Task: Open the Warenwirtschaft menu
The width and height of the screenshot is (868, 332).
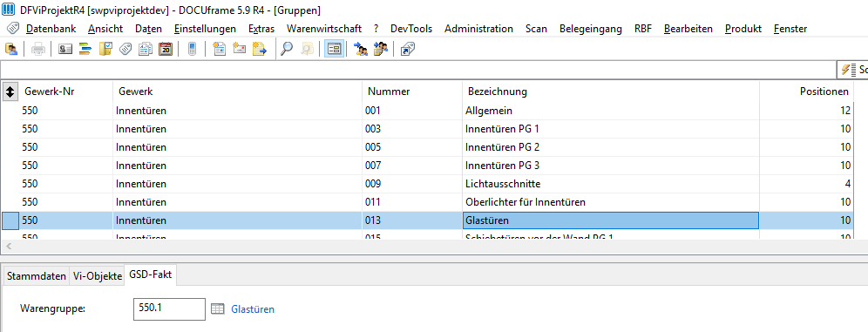Action: point(324,29)
